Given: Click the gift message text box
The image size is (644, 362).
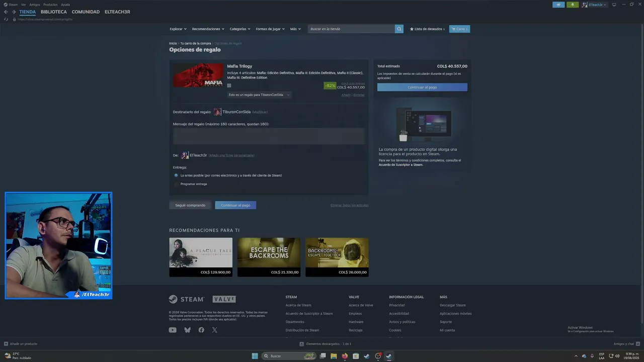Looking at the screenshot, I should pos(269,136).
